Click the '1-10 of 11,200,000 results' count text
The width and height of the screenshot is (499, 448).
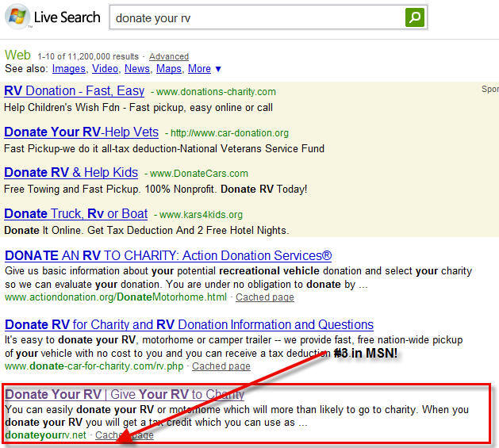(x=88, y=56)
